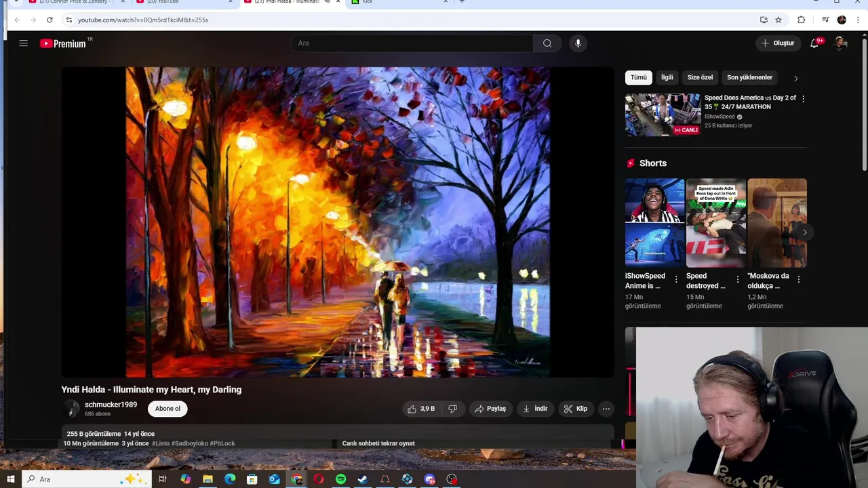The height and width of the screenshot is (488, 868).
Task: Switch to the Kick browser tab
Action: click(400, 2)
